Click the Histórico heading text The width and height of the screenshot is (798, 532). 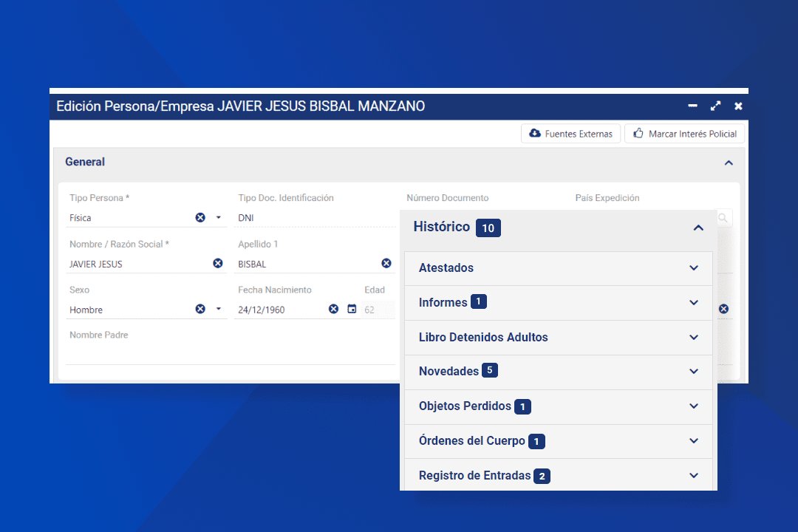point(442,227)
